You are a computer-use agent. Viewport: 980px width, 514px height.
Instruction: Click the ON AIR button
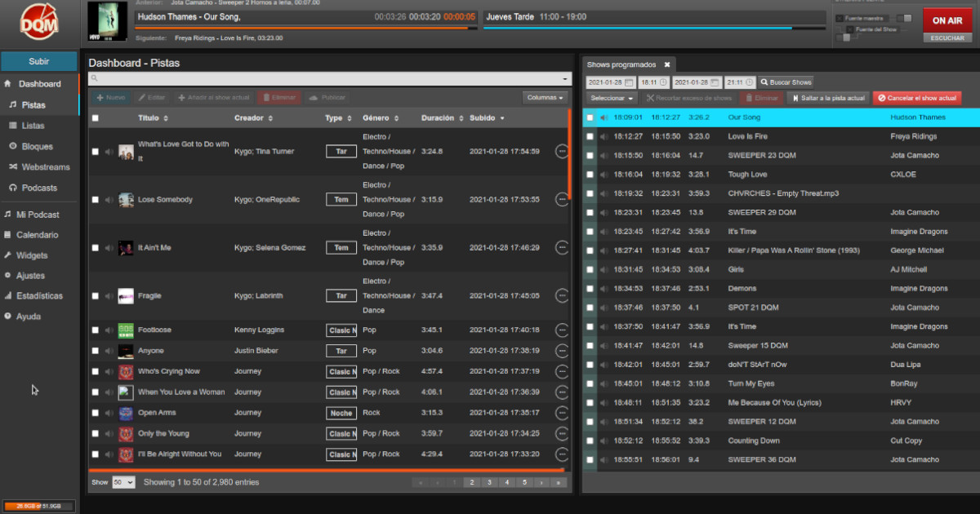[947, 20]
